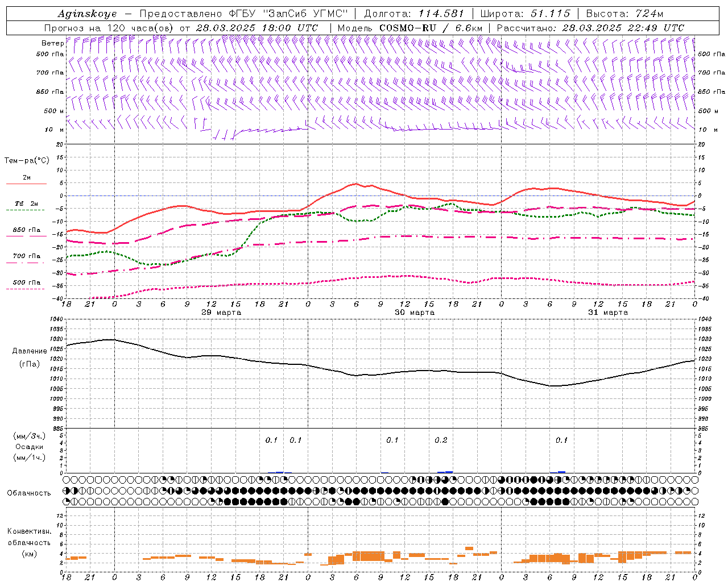Click '1040' on the left pressure axis
The image size is (728, 582).
[55, 319]
